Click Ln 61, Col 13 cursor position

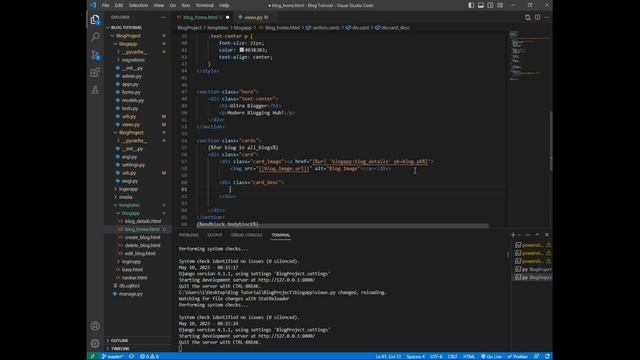coord(388,356)
